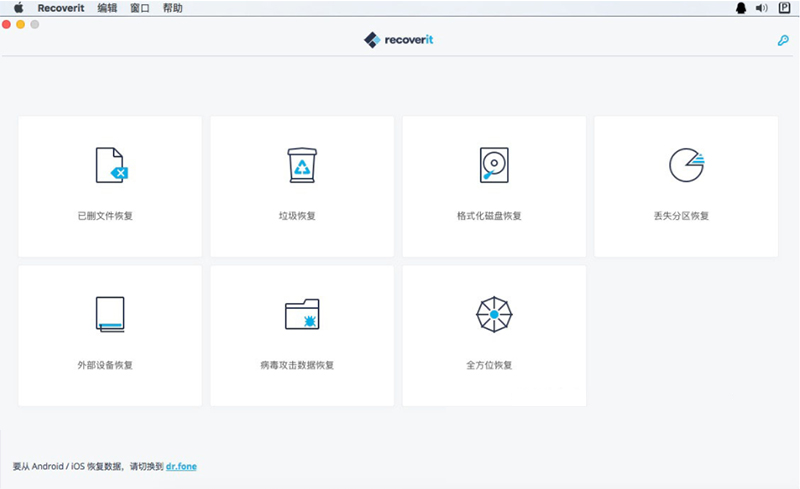Click the P icon in menu bar

click(784, 8)
